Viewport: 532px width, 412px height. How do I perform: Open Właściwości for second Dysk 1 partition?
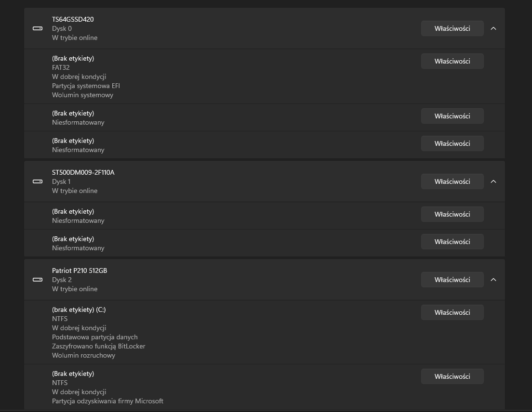point(452,242)
